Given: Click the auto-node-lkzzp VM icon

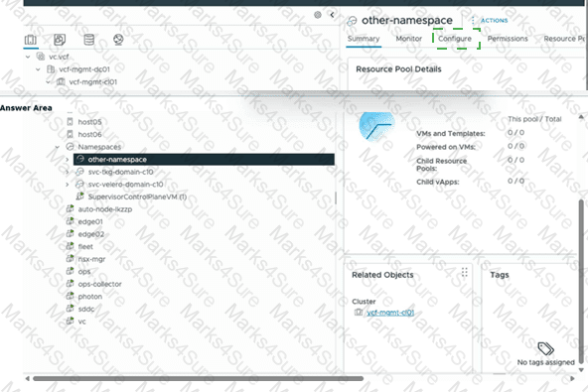Looking at the screenshot, I should point(70,208).
